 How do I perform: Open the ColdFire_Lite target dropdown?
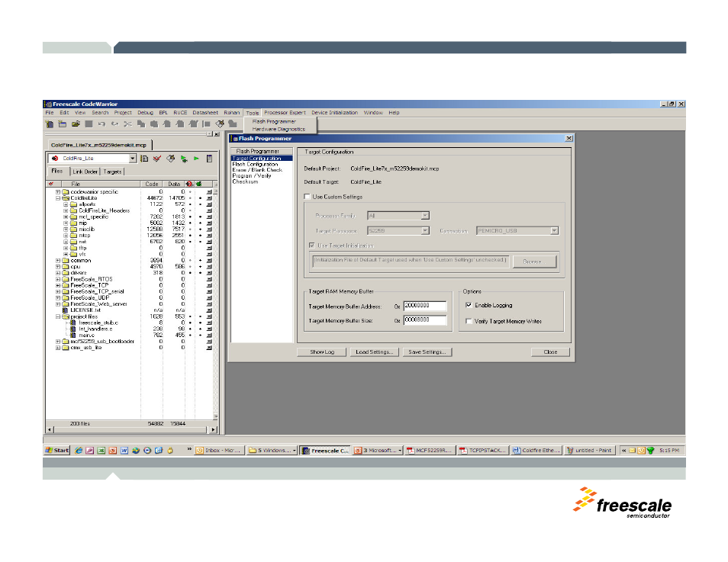pos(132,159)
